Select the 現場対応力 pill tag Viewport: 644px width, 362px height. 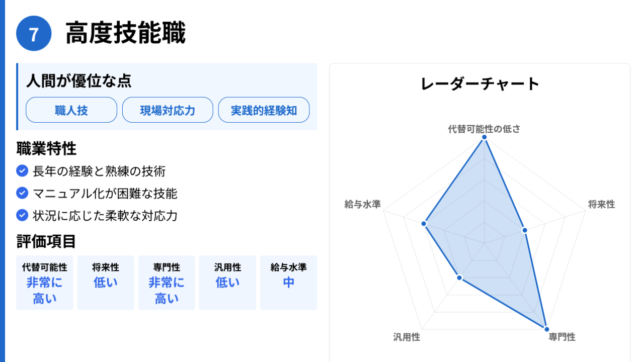coord(168,110)
